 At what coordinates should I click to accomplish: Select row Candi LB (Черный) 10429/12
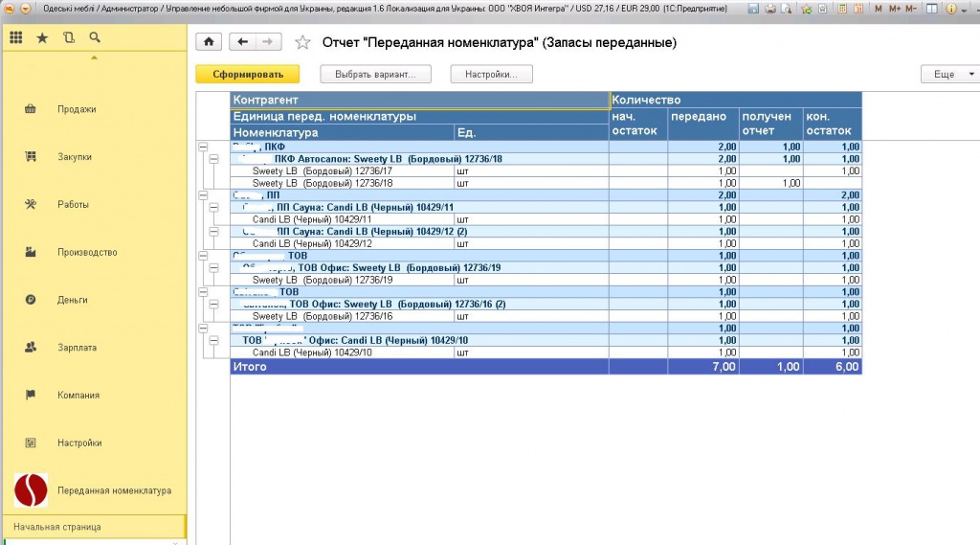[x=546, y=243]
